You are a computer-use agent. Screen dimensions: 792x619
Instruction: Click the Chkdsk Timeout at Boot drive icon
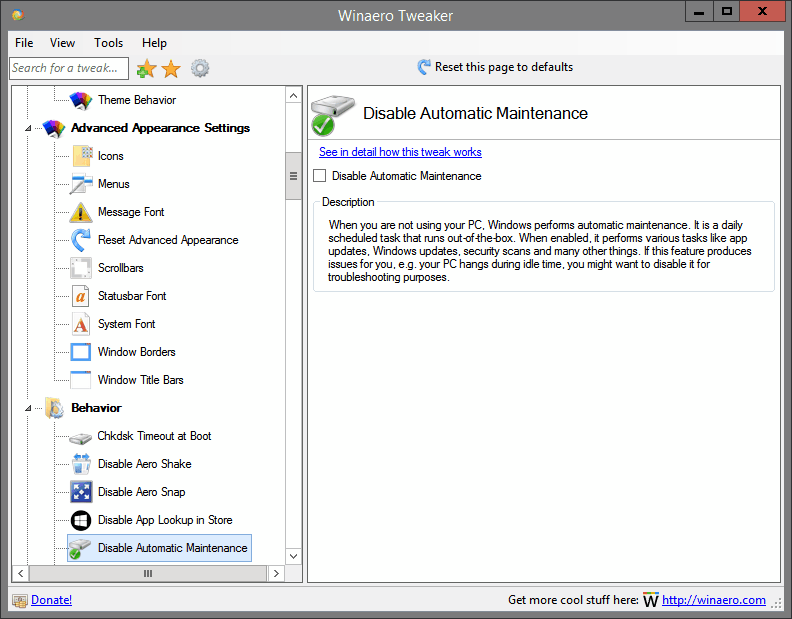pyautogui.click(x=80, y=438)
